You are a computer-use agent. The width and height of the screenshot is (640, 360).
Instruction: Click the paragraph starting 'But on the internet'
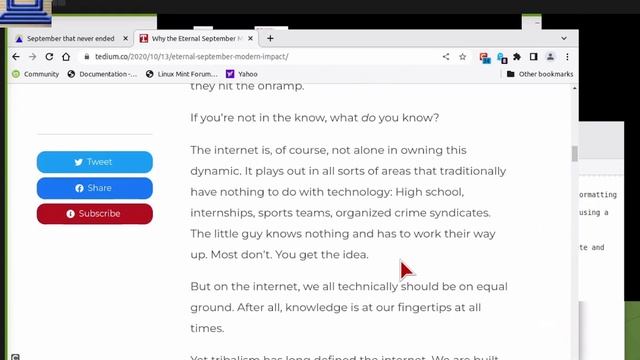click(x=349, y=307)
